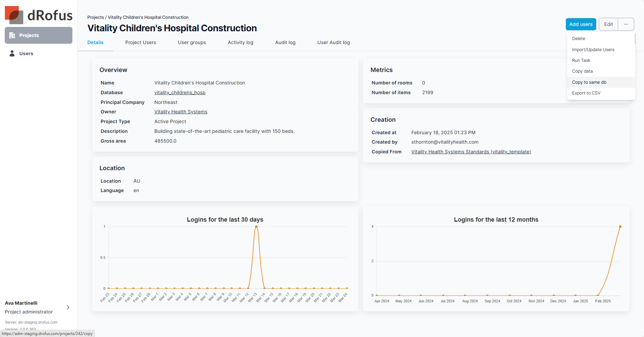Click the Projects building icon in sidebar
Image resolution: width=644 pixels, height=337 pixels.
[x=12, y=35]
